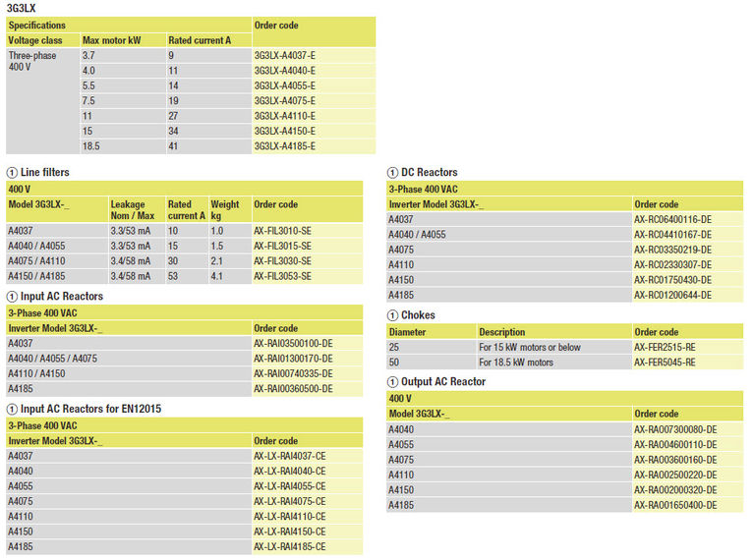Viewport: 754px width, 560px height.
Task: Click the Specifications table header
Action: click(x=37, y=25)
